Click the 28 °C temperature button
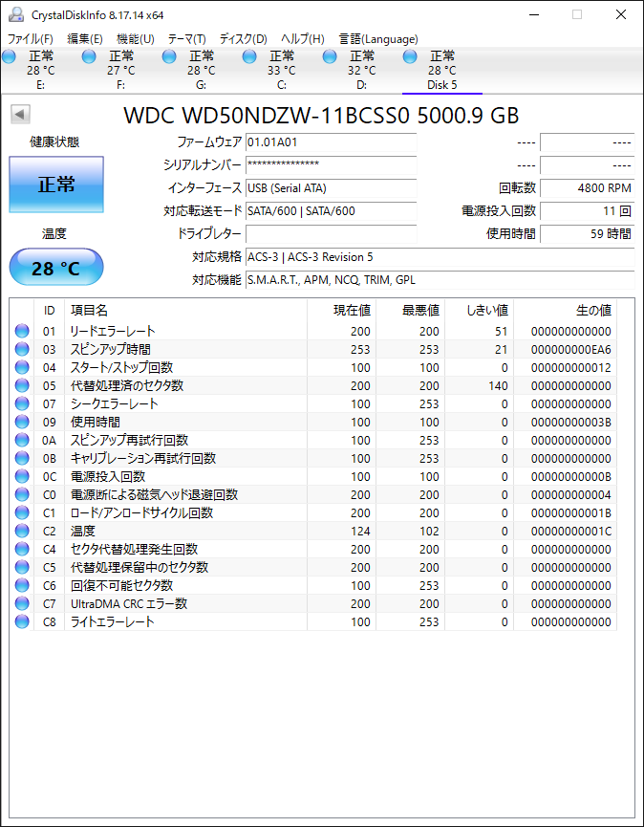The image size is (644, 827). [x=56, y=268]
